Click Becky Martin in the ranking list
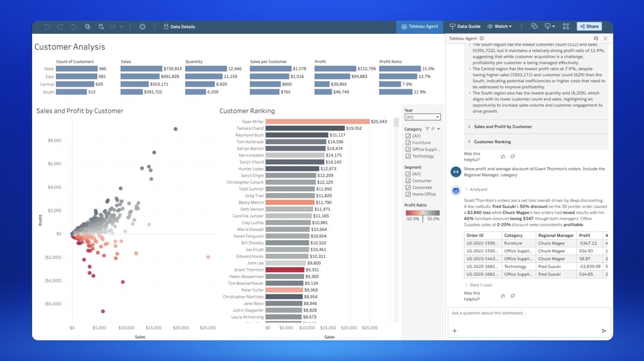 [x=251, y=202]
